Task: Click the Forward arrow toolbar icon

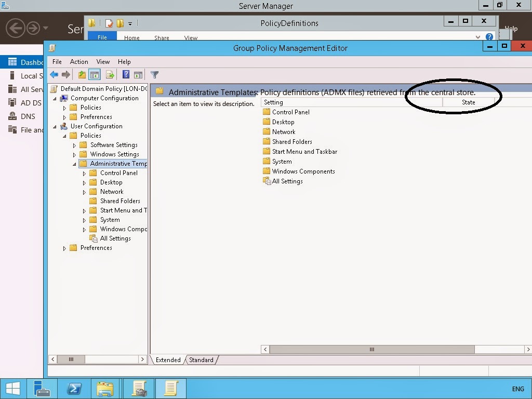Action: [66, 74]
